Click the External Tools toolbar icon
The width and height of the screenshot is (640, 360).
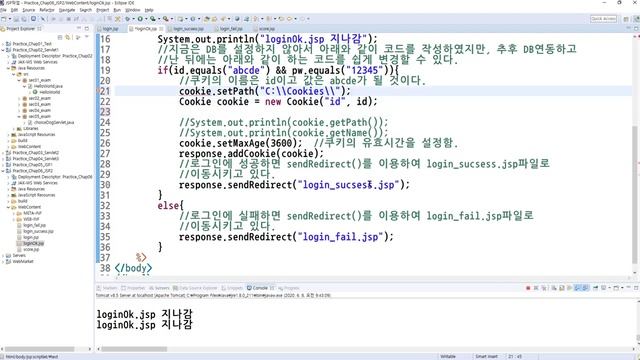[x=166, y=19]
